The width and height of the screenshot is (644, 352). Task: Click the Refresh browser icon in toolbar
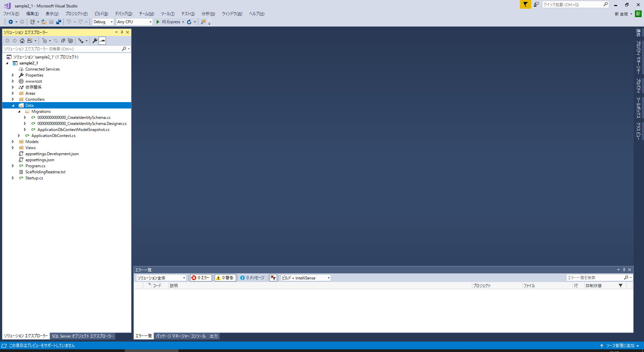[189, 22]
